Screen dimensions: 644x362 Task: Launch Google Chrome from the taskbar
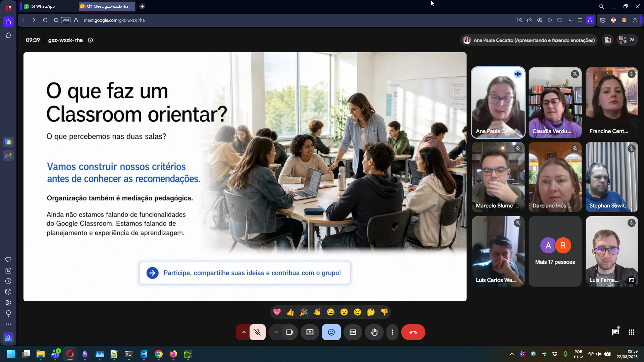pyautogui.click(x=159, y=354)
